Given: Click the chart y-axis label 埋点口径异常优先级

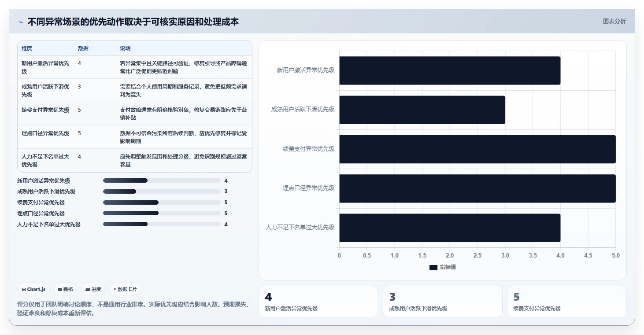Looking at the screenshot, I should (x=309, y=188).
